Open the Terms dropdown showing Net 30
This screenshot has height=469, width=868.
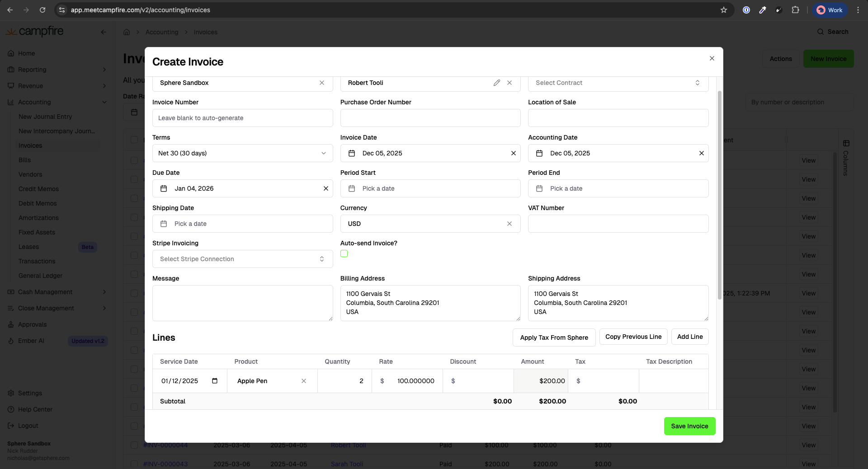(x=242, y=153)
